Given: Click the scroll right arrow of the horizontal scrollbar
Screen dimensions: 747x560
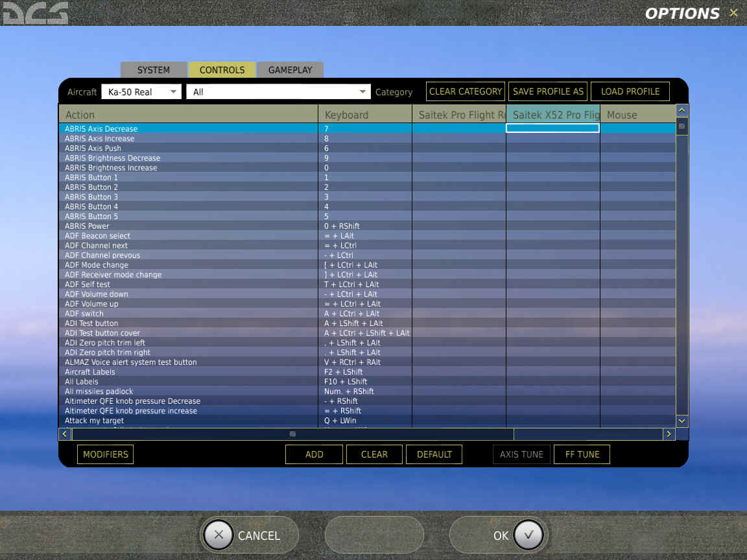Looking at the screenshot, I should coord(669,434).
